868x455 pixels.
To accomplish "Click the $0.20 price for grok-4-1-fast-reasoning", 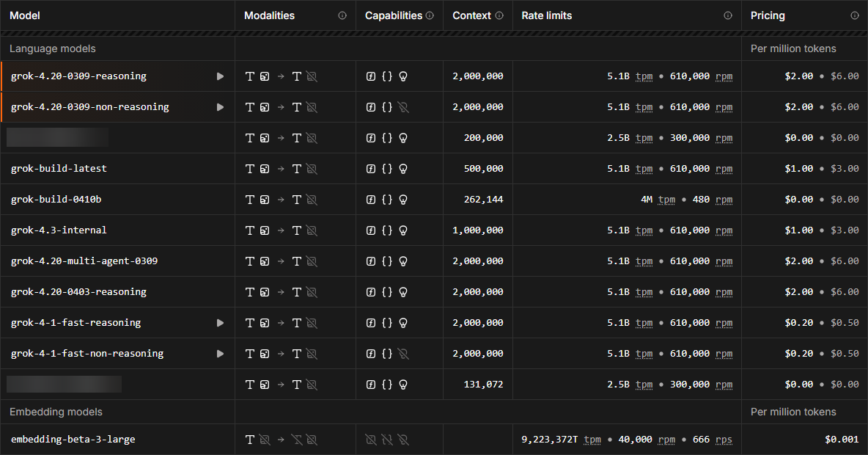I will (799, 323).
